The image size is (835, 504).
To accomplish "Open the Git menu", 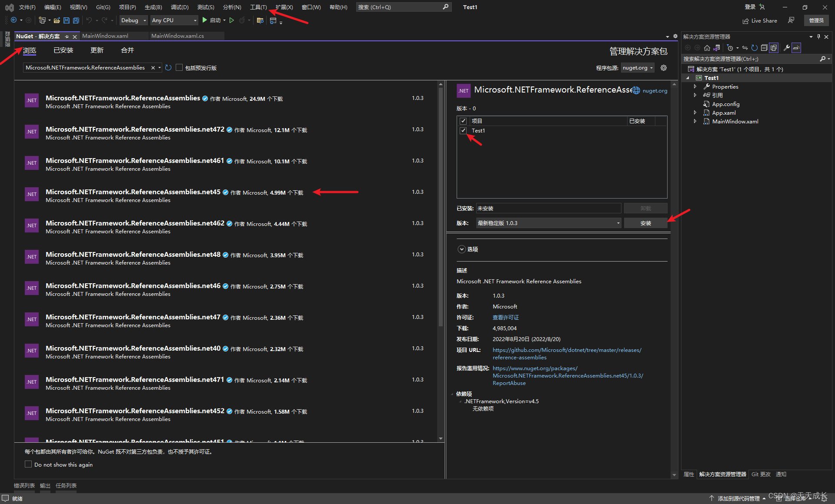I will [x=103, y=7].
